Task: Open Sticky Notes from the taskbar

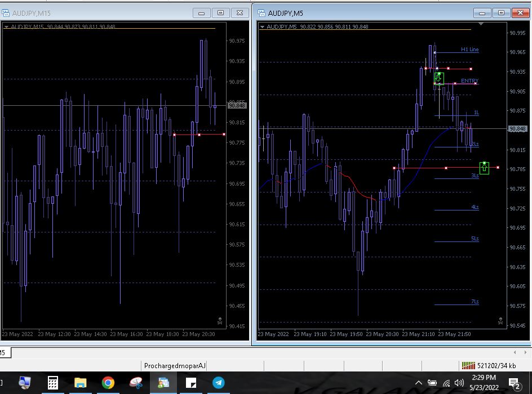Action: point(191,383)
